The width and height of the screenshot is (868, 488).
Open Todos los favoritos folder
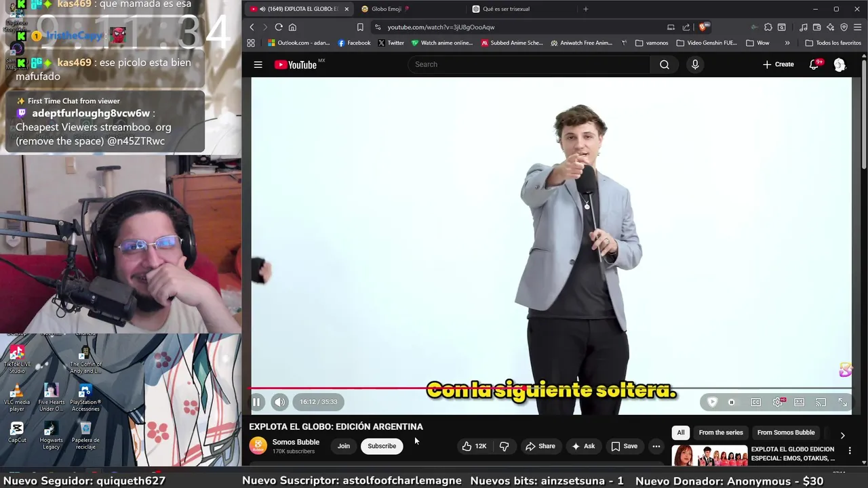click(833, 43)
